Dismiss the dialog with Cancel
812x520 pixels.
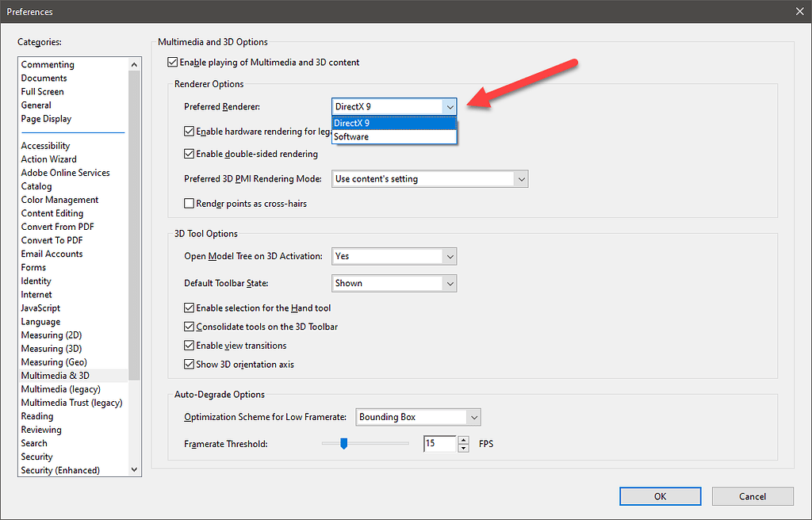tap(752, 495)
